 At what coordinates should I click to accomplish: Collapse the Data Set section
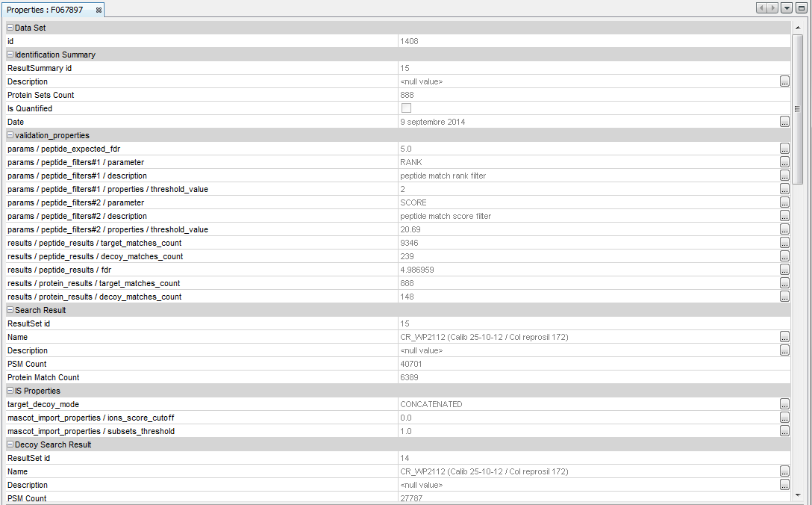point(10,28)
